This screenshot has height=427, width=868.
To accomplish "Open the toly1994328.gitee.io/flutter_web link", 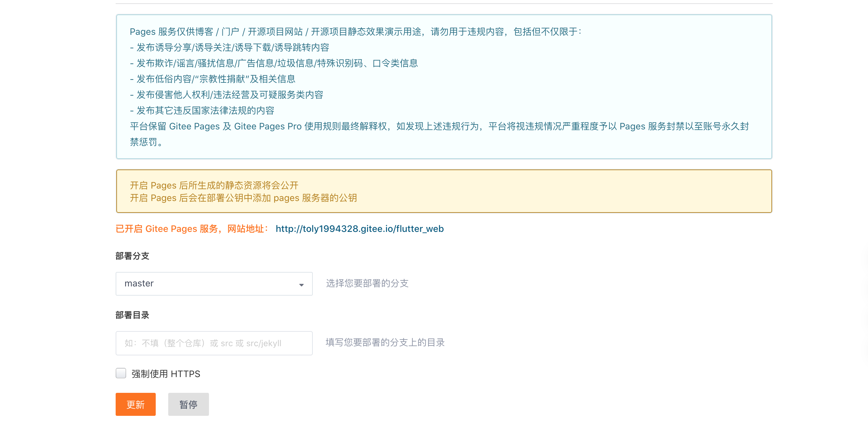I will point(359,229).
